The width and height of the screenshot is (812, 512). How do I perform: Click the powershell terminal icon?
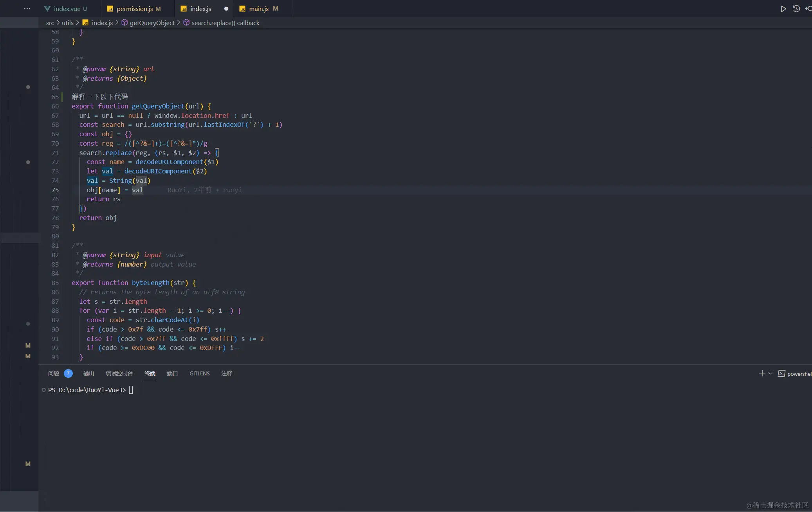pos(781,373)
